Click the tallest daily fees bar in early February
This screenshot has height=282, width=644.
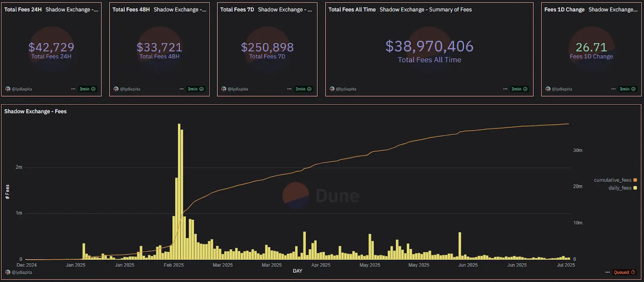click(x=179, y=191)
